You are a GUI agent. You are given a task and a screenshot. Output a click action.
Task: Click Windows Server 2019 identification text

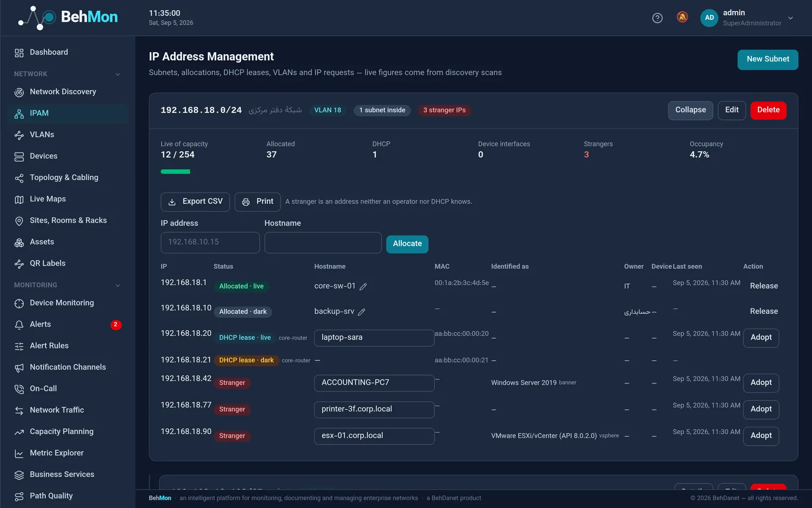[x=524, y=383]
